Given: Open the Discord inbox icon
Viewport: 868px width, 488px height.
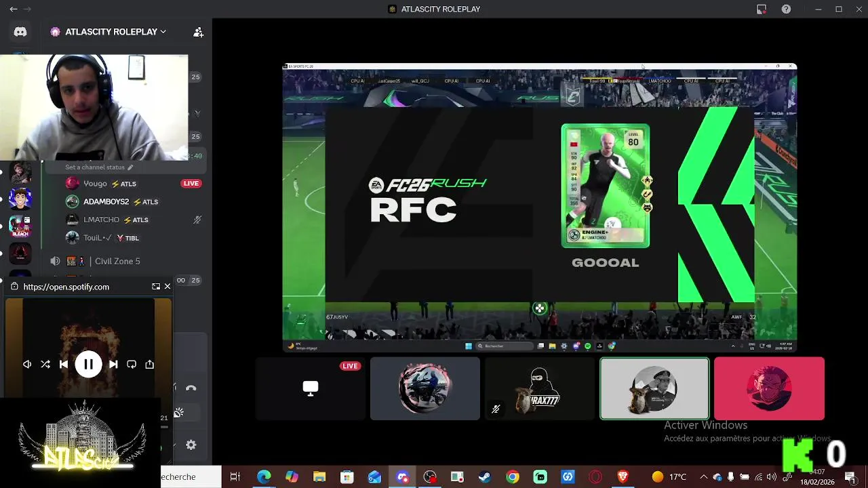Looking at the screenshot, I should point(762,9).
